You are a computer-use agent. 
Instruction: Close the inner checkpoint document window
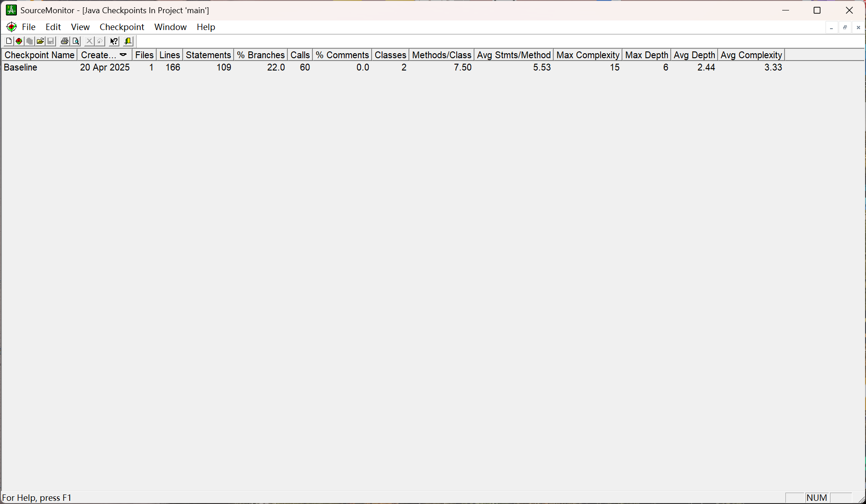(858, 28)
